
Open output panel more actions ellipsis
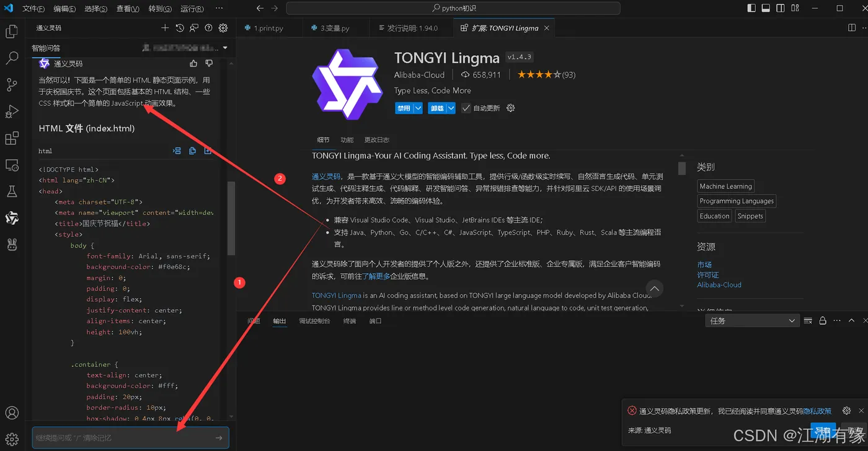pos(837,320)
